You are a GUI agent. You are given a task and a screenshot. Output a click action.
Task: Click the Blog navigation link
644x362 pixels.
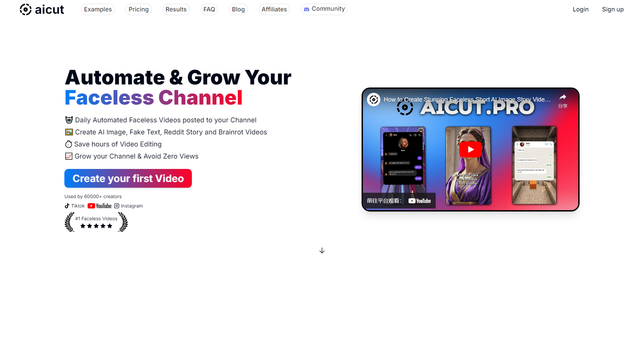pos(238,8)
